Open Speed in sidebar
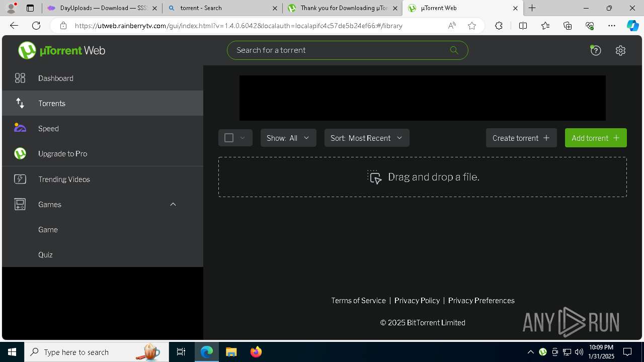 click(103, 128)
